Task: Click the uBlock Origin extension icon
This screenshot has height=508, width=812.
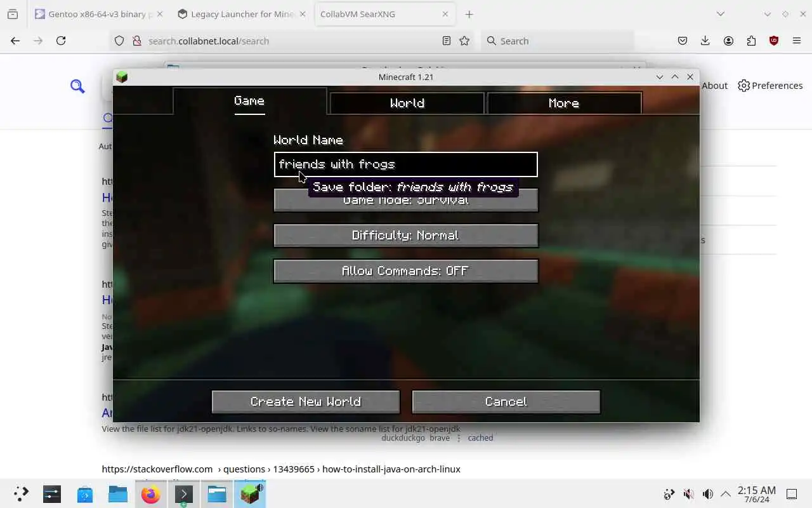Action: coord(774,41)
